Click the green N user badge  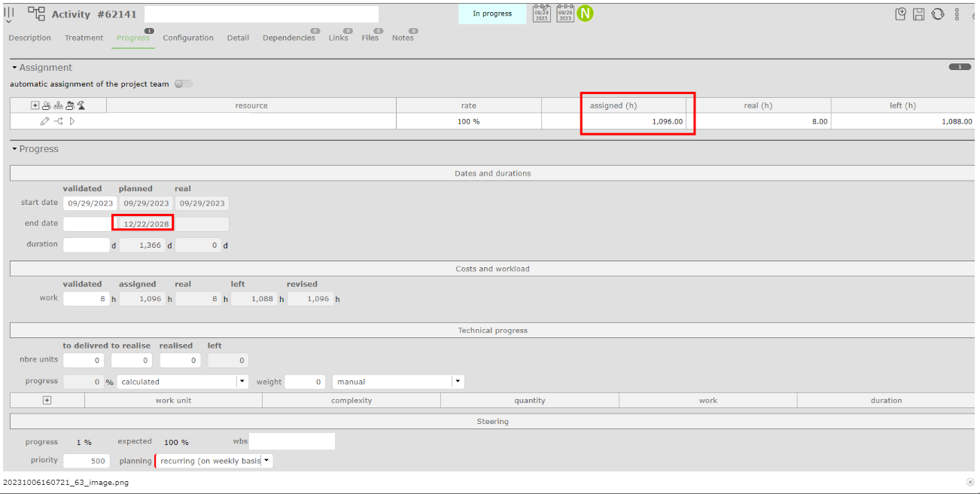[585, 13]
